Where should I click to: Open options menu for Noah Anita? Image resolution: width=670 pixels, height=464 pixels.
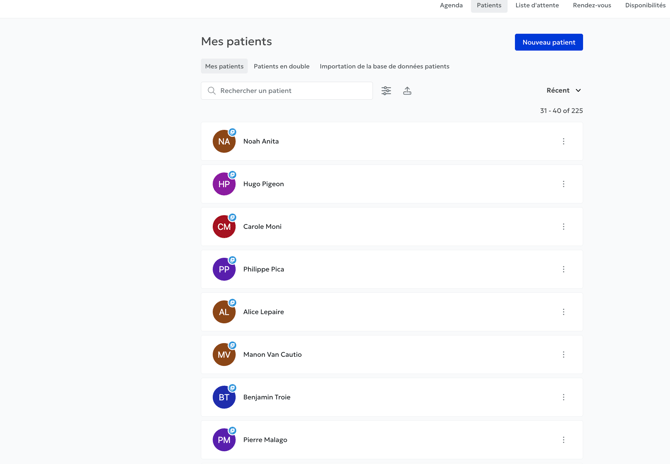(x=563, y=142)
